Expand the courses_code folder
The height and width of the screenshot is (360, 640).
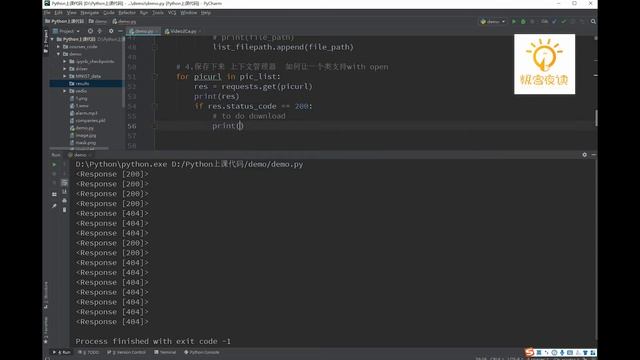(59, 47)
